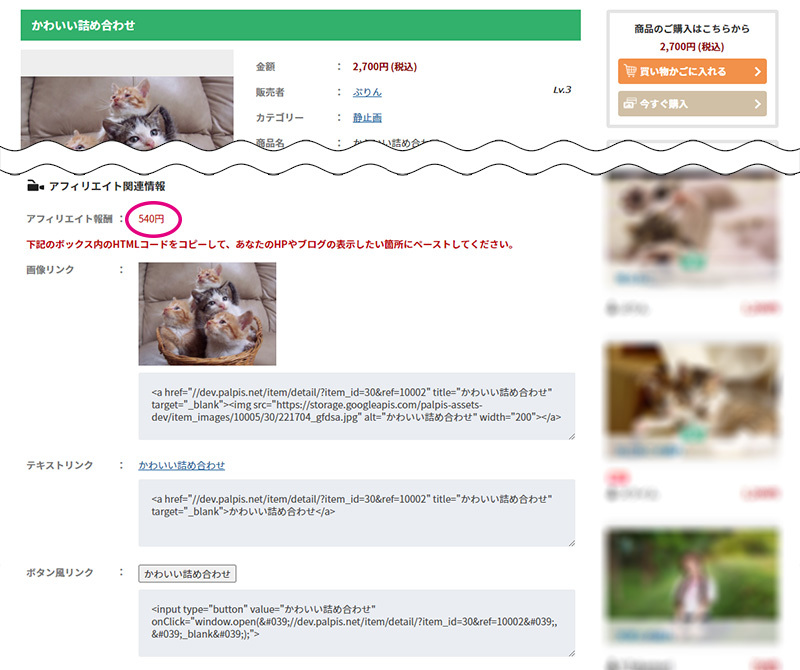Click the arrow chevron on the buy now button
The image size is (800, 670).
[758, 104]
